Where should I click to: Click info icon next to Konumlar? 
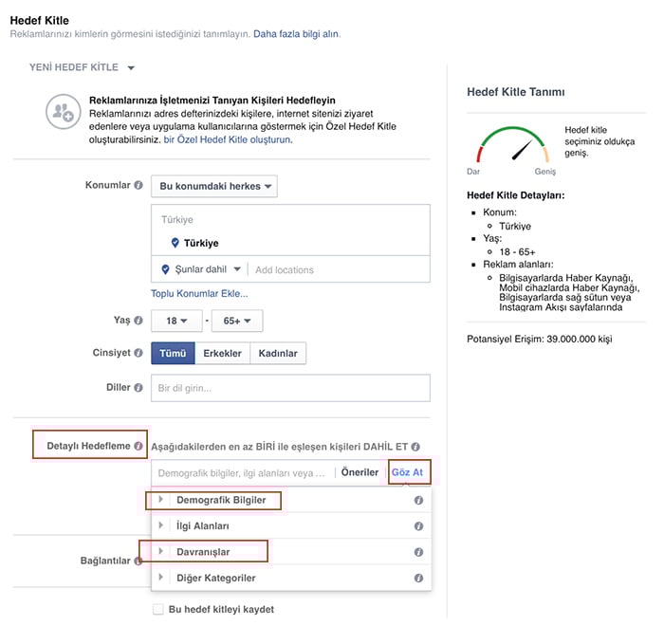[138, 185]
